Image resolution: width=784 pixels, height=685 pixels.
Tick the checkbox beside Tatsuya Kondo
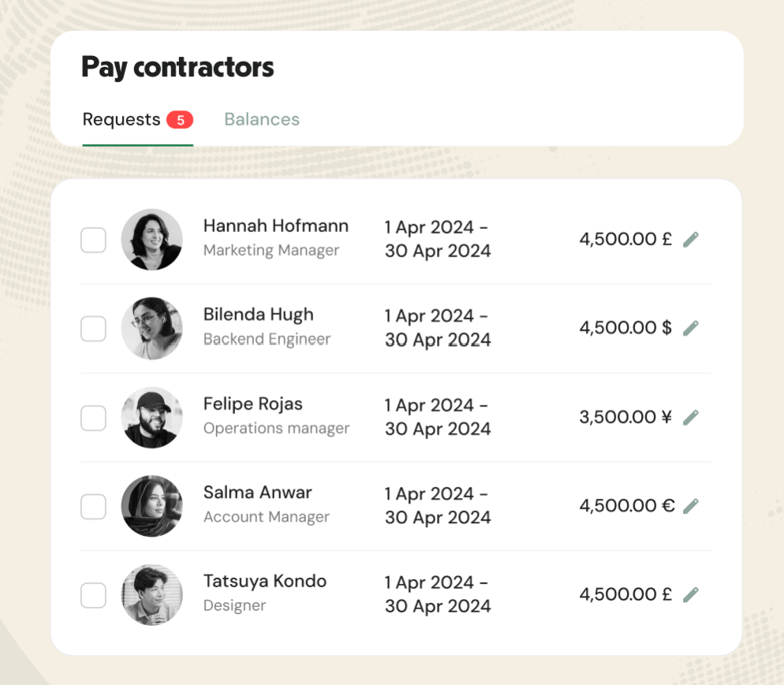point(93,595)
